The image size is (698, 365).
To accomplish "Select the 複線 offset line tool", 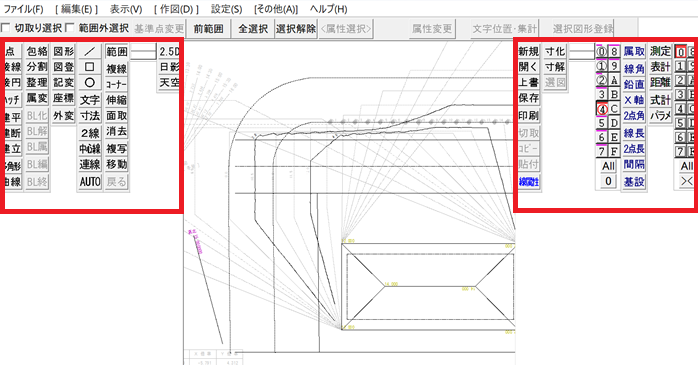I will click(x=117, y=69).
